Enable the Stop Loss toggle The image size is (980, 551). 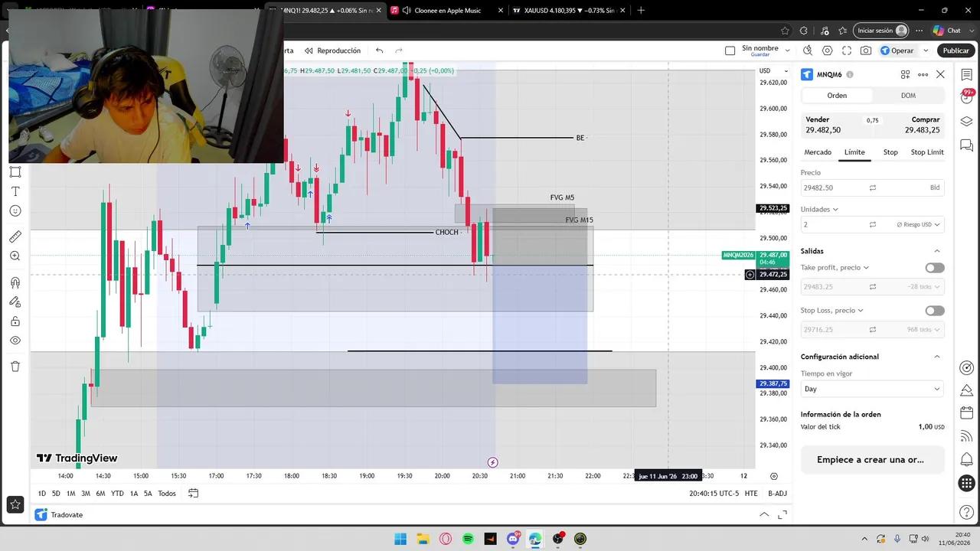pos(935,311)
